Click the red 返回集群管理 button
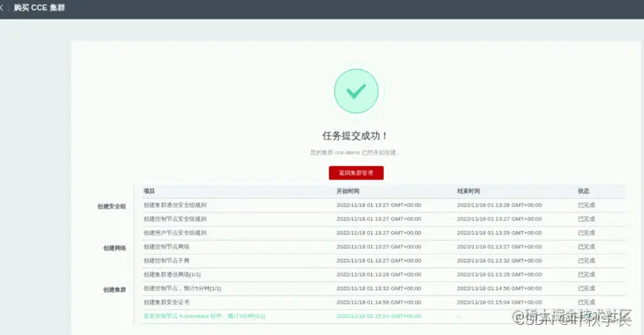The image size is (644, 335). click(x=356, y=173)
